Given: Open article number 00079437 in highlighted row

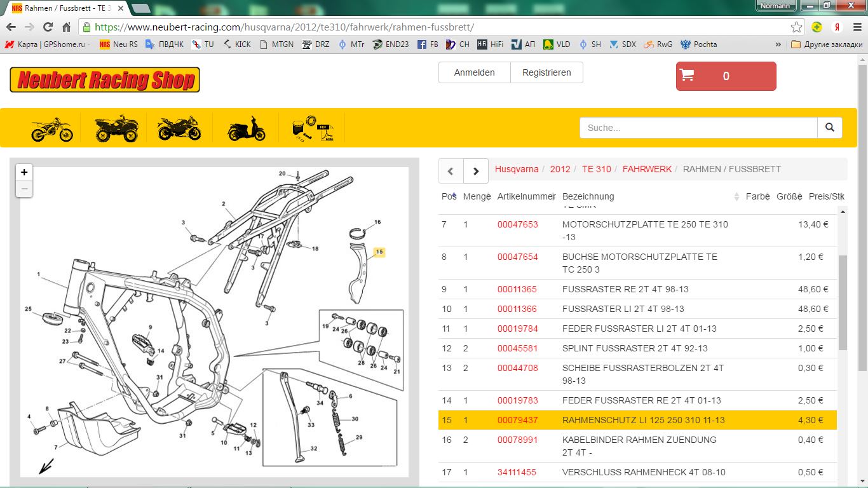Looking at the screenshot, I should point(517,420).
